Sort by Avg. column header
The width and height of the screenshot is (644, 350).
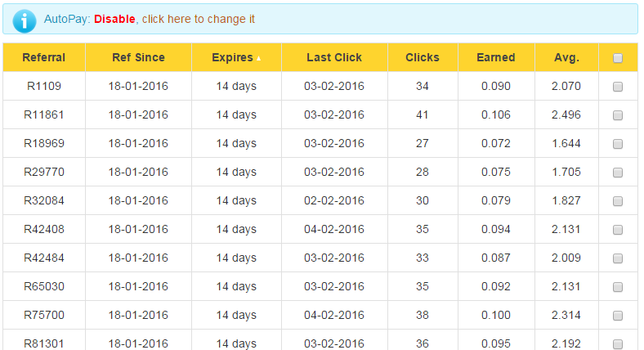point(566,58)
